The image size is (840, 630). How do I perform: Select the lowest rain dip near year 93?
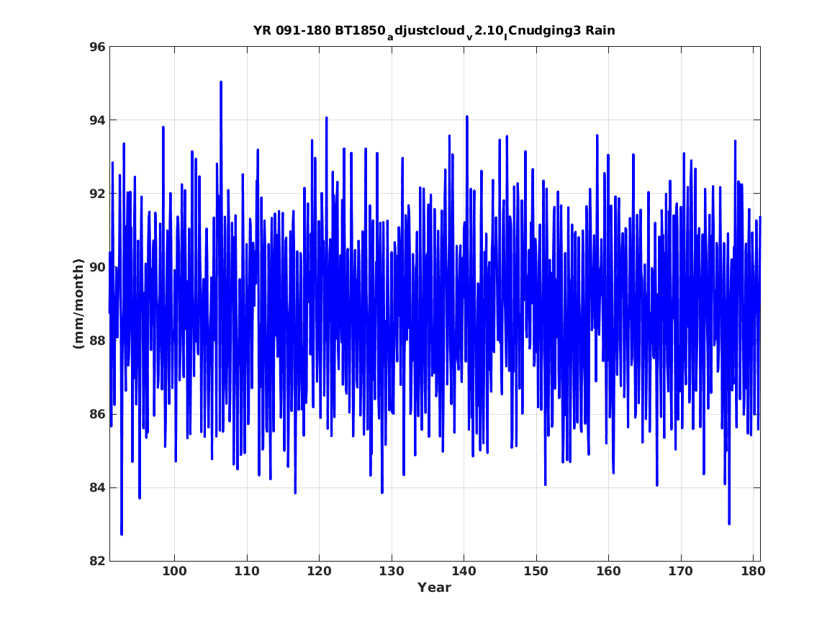tap(122, 534)
